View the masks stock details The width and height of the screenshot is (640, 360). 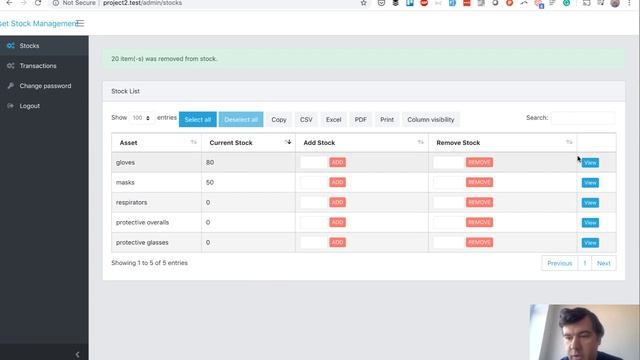click(x=590, y=182)
